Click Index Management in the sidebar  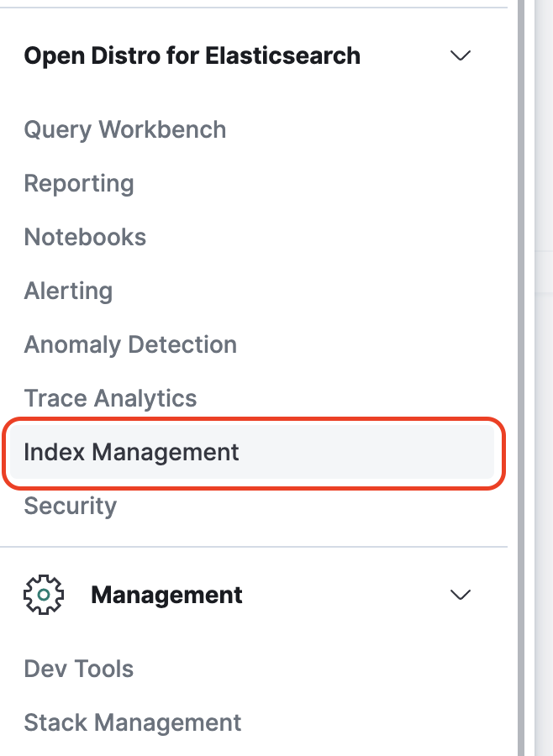point(252,452)
